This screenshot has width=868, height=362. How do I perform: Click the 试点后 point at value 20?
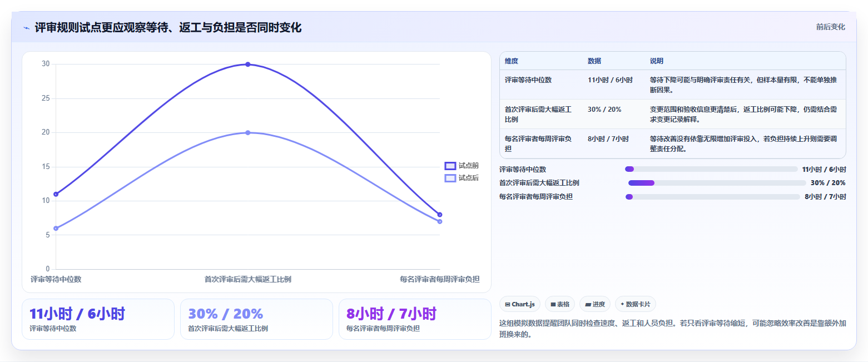tap(248, 133)
